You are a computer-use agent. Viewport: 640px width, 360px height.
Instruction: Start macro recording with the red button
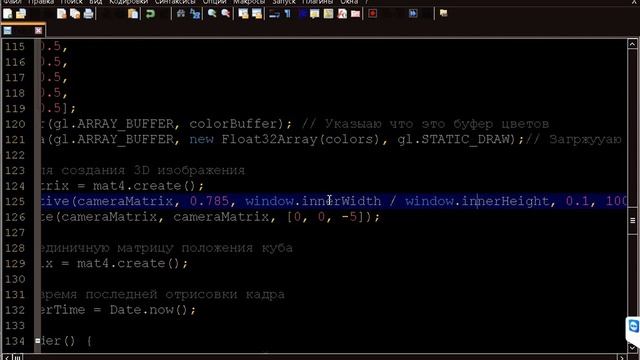373,14
